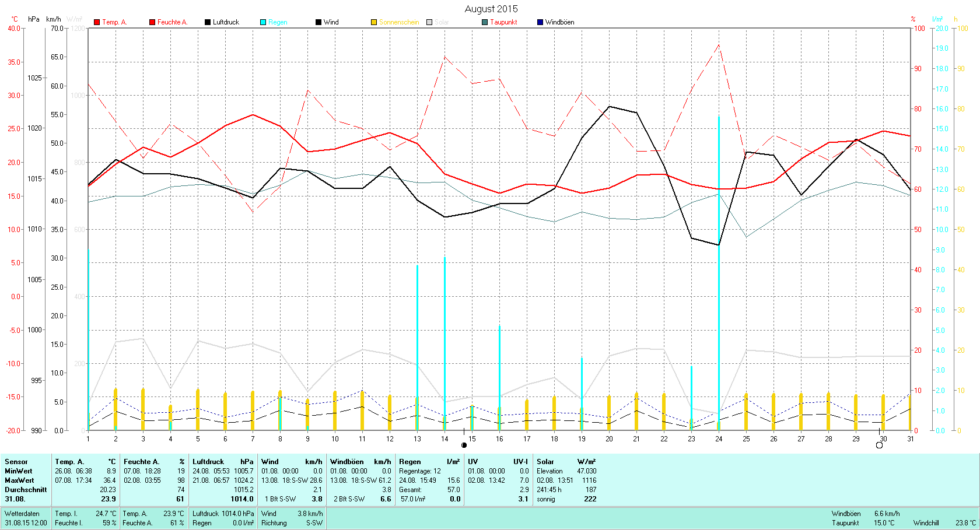Select the yellow Sonnenschein legend swatch
Screen dimensions: 980x530
click(374, 22)
